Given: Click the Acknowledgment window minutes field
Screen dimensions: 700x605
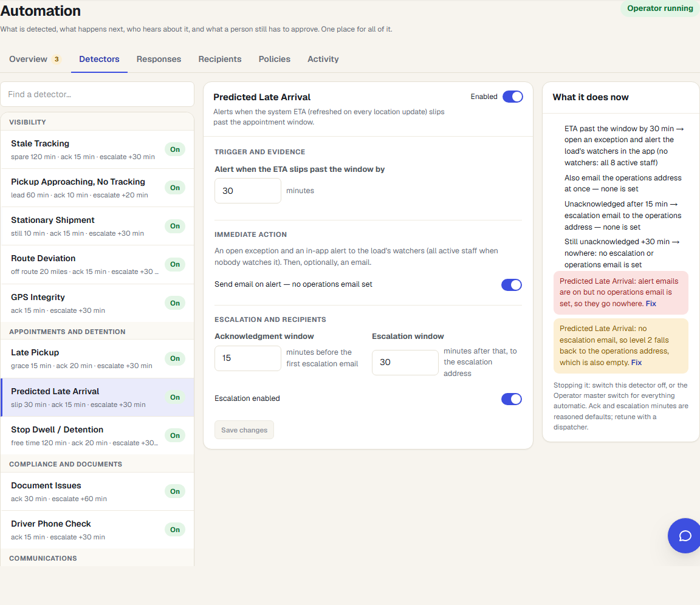Looking at the screenshot, I should coord(248,358).
